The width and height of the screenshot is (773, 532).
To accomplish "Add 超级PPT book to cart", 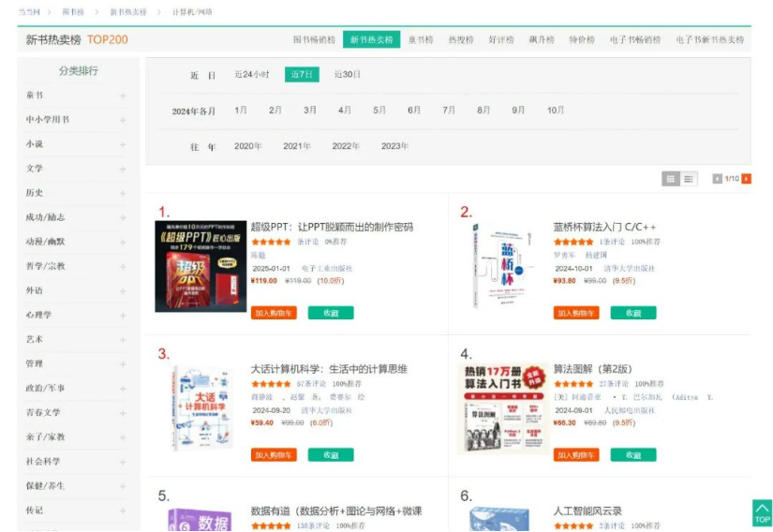I will (274, 313).
